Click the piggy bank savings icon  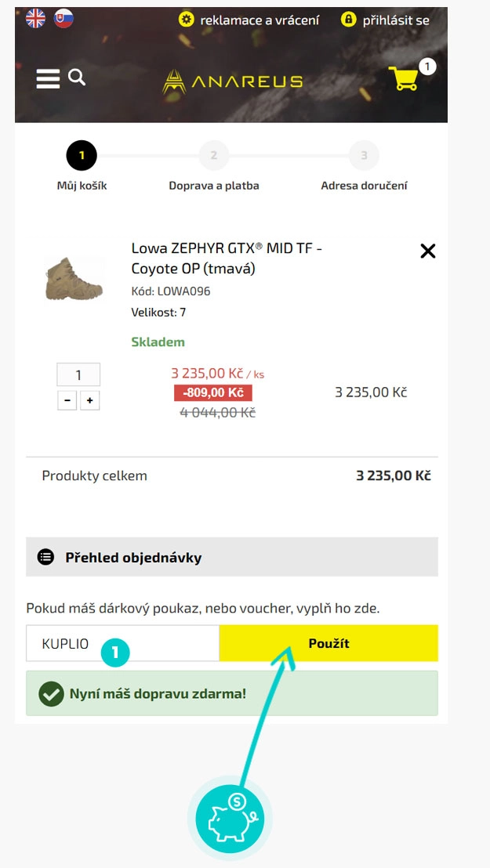pyautogui.click(x=230, y=819)
